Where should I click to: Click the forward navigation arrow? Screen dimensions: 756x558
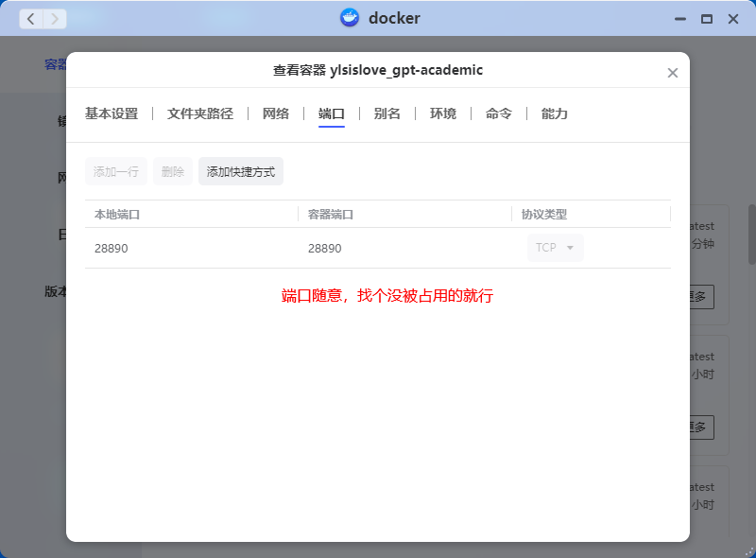click(x=55, y=18)
